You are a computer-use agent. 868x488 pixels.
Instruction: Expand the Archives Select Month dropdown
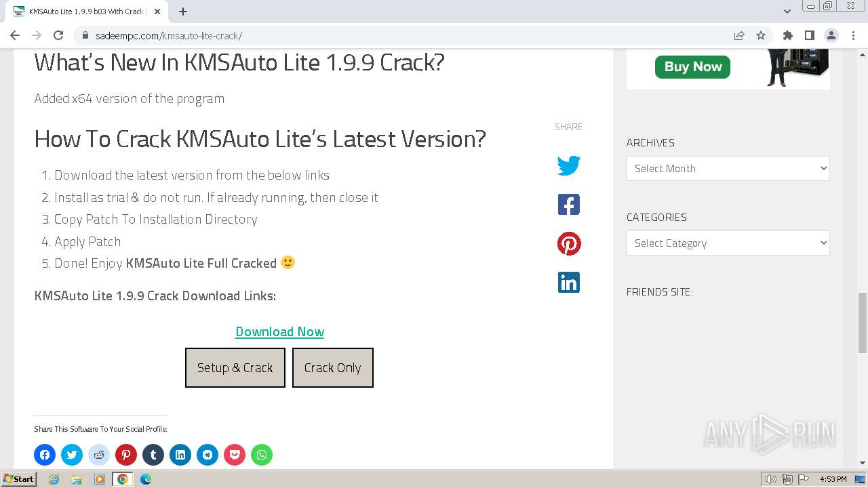728,168
